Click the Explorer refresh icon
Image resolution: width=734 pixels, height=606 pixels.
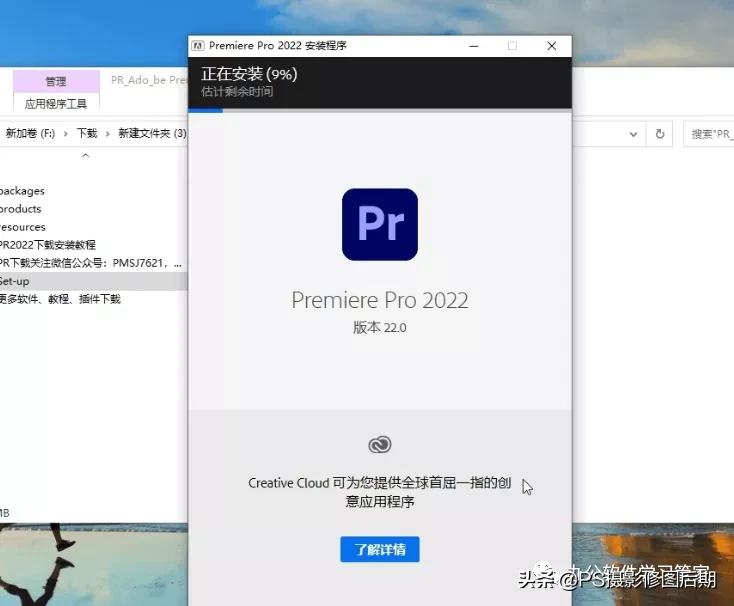pyautogui.click(x=660, y=134)
